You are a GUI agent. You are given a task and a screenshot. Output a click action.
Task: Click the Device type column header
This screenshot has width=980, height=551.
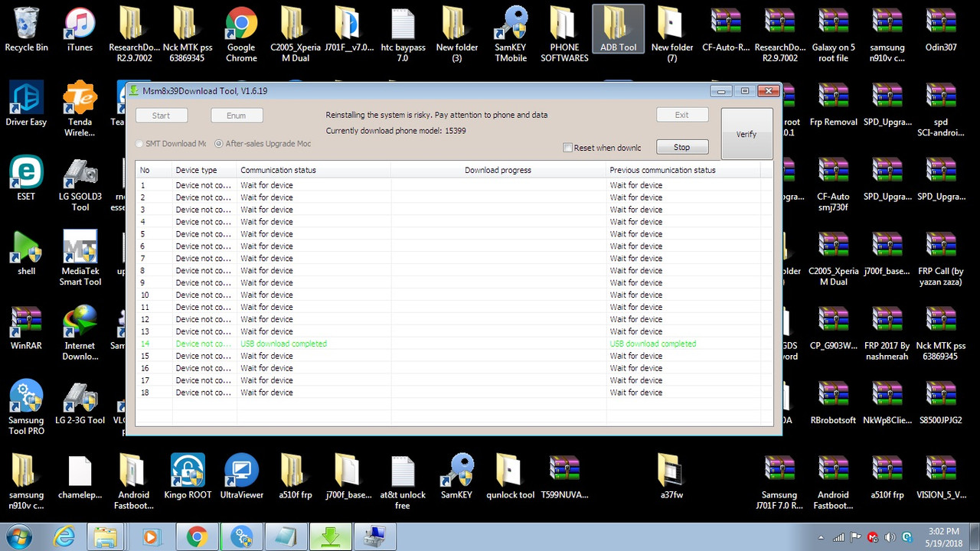tap(204, 170)
